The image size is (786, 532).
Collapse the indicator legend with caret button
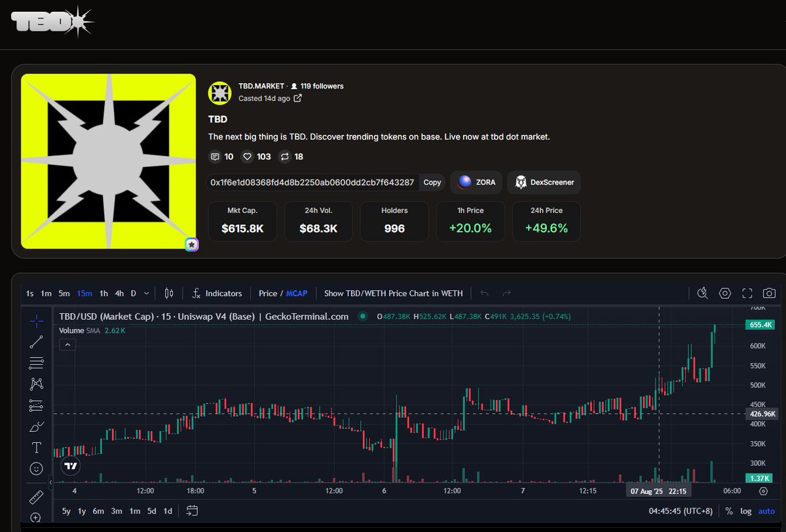(67, 345)
